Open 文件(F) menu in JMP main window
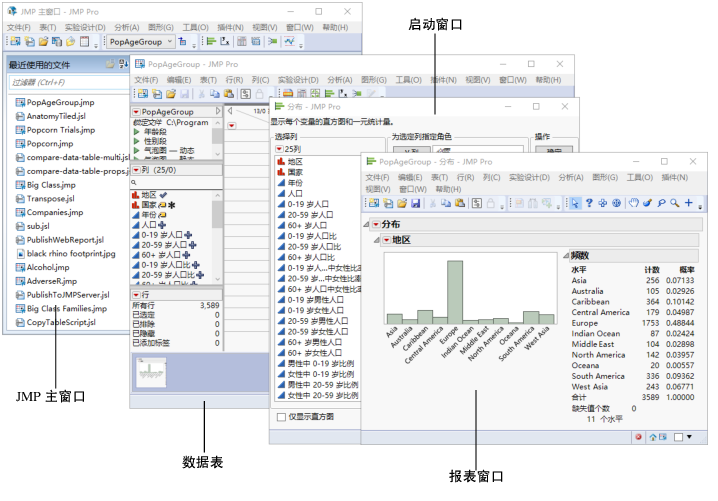The image size is (718, 501). 19,27
